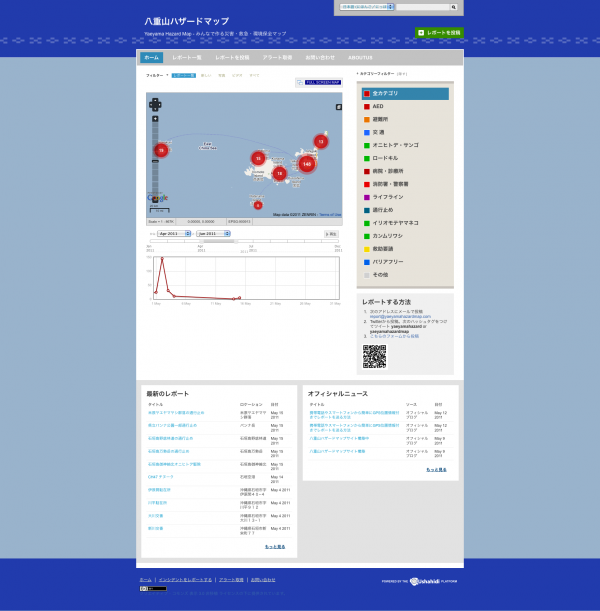Open the map layer switcher icon
This screenshot has height=611, width=600.
(x=339, y=107)
